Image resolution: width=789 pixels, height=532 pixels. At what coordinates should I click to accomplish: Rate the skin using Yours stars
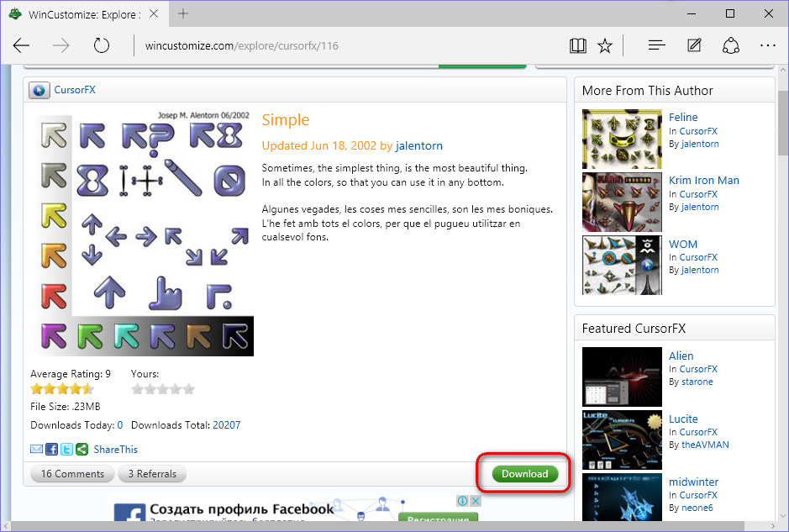click(x=163, y=389)
